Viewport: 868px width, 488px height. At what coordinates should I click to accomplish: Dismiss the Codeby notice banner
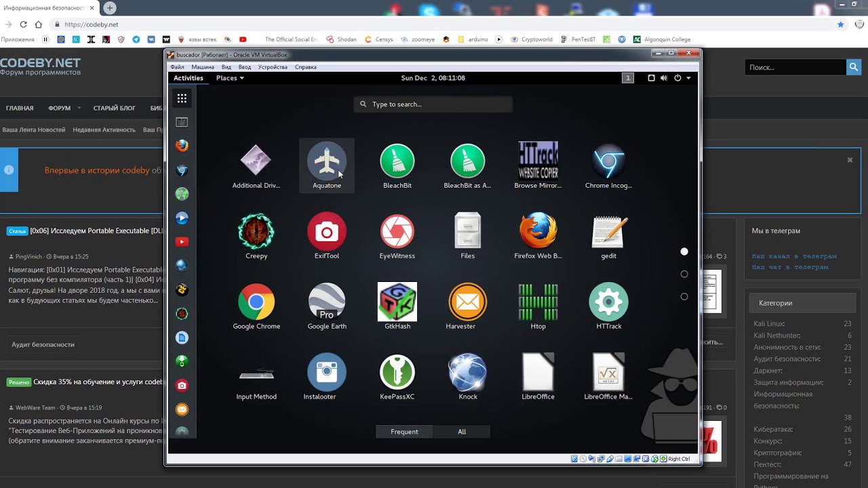(850, 160)
